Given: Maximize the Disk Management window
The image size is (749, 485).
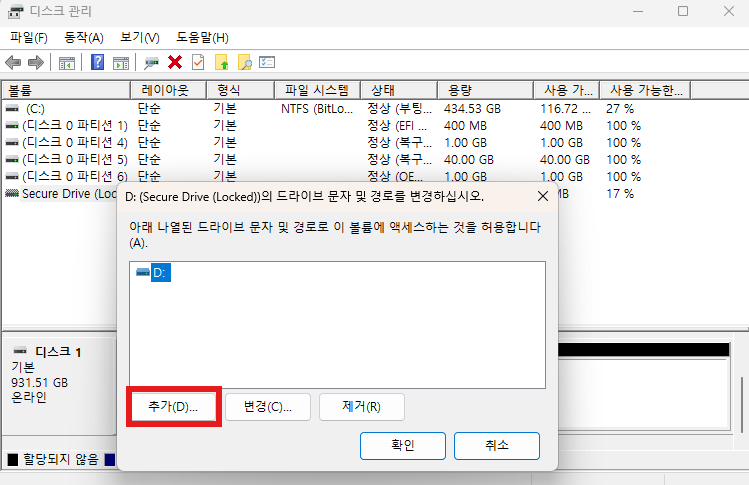Looking at the screenshot, I should pyautogui.click(x=683, y=11).
